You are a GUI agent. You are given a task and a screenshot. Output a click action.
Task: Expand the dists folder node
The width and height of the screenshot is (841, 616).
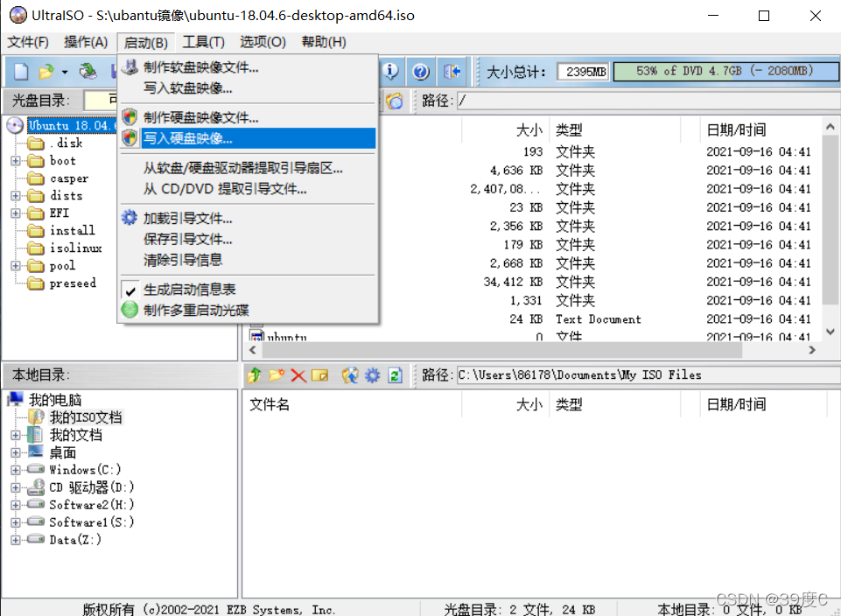point(16,196)
